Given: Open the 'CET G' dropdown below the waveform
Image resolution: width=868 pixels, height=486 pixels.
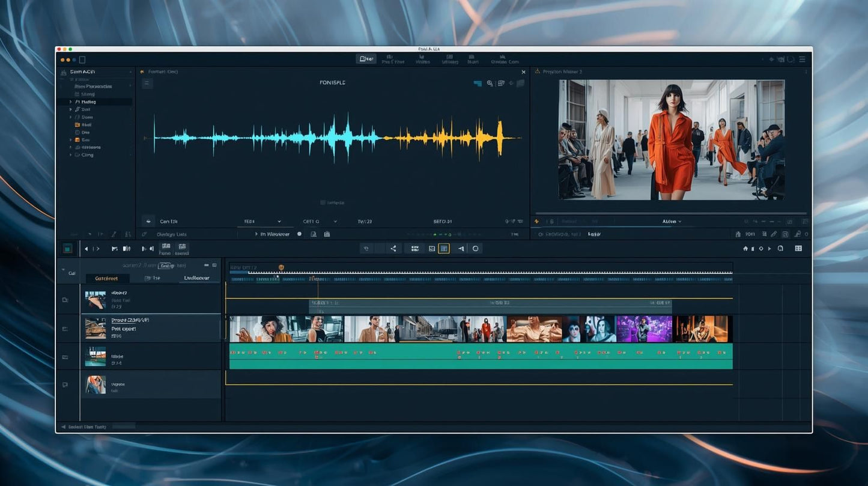Looking at the screenshot, I should pos(320,221).
